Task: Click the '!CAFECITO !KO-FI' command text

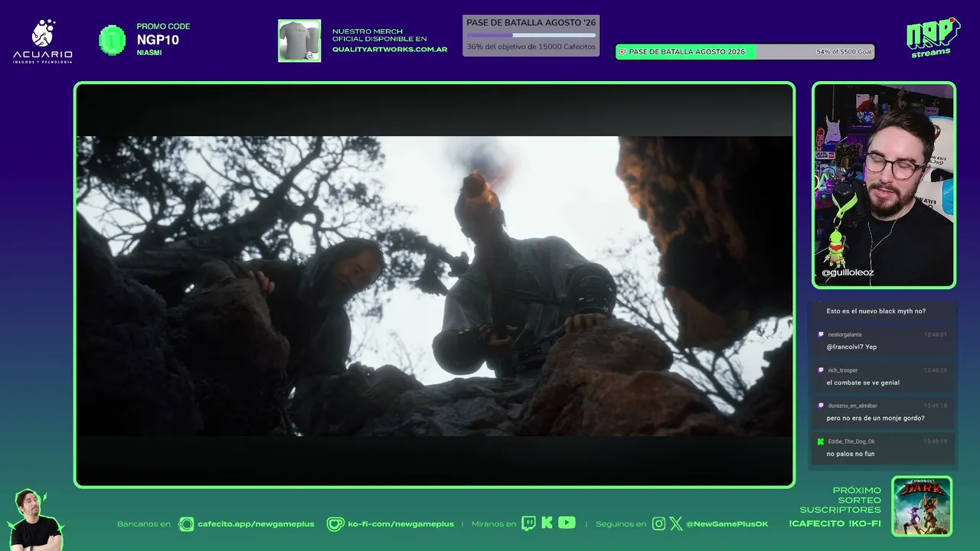Action: (x=835, y=523)
